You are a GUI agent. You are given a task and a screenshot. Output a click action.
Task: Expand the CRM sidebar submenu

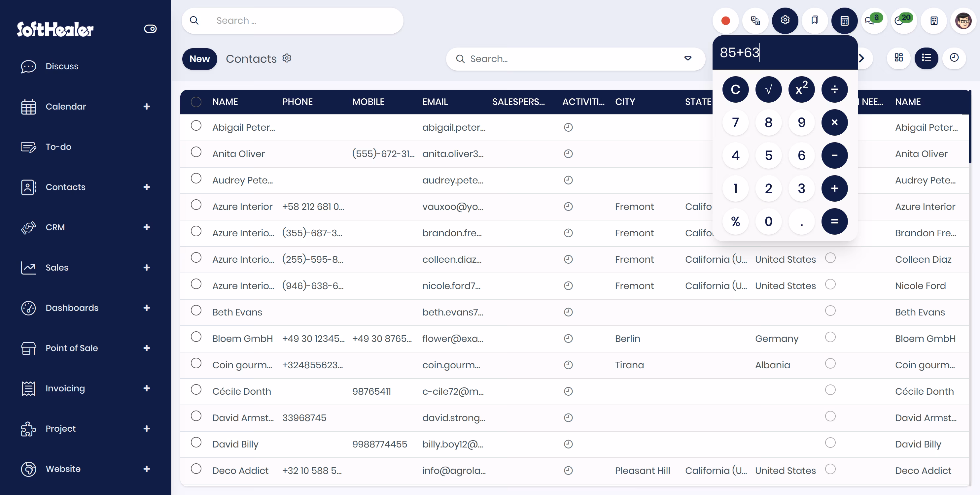coord(147,227)
